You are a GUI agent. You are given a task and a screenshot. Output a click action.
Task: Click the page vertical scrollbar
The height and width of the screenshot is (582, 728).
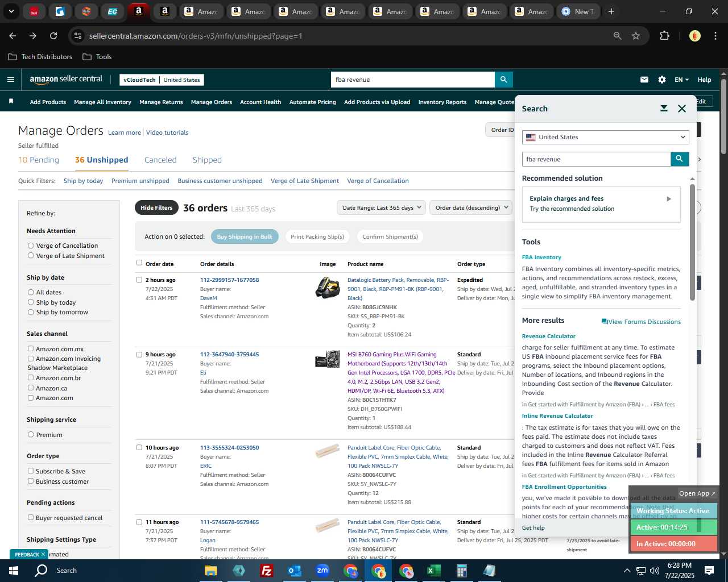click(x=723, y=117)
